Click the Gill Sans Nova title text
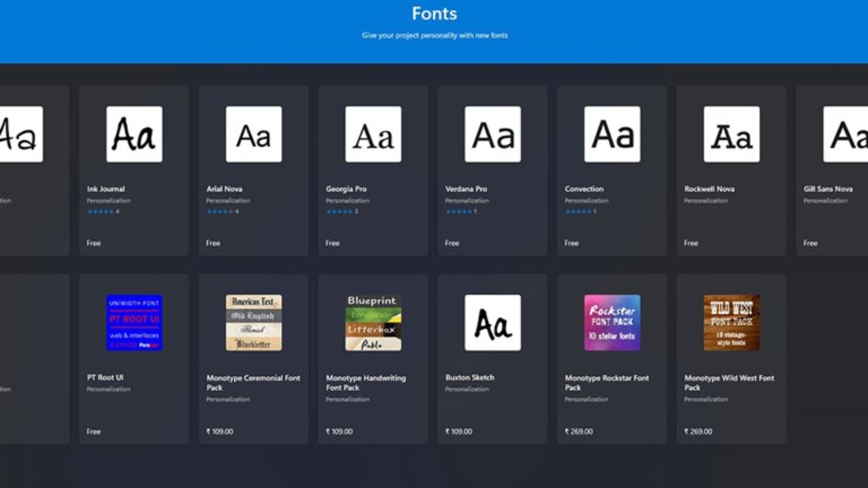 (x=828, y=189)
